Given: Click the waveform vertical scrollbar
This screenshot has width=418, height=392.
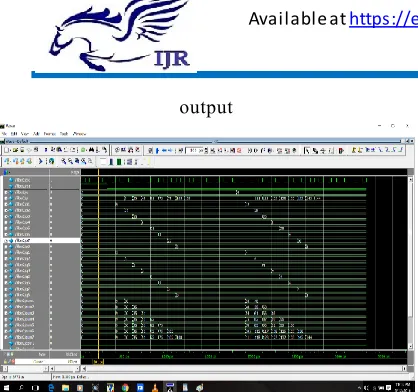Looking at the screenshot, I should 410,262.
